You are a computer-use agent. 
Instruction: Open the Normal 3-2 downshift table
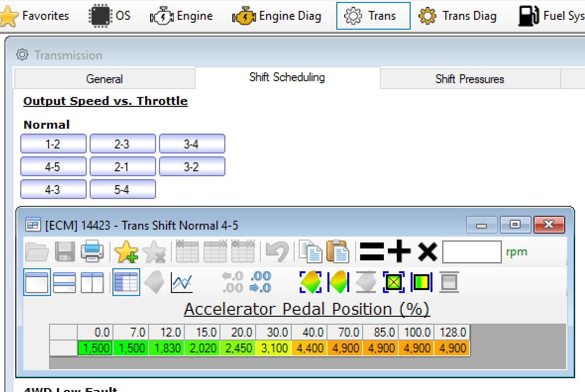tap(192, 166)
